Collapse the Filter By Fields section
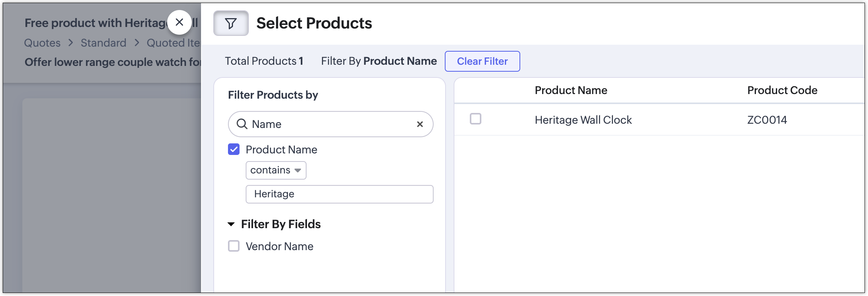The width and height of the screenshot is (868, 296). click(231, 224)
